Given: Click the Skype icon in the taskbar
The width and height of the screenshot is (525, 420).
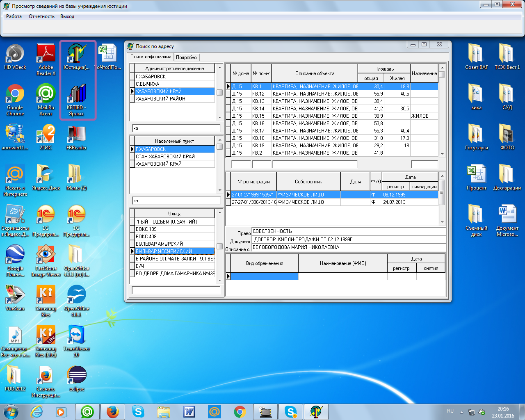Looking at the screenshot, I should click(x=138, y=411).
